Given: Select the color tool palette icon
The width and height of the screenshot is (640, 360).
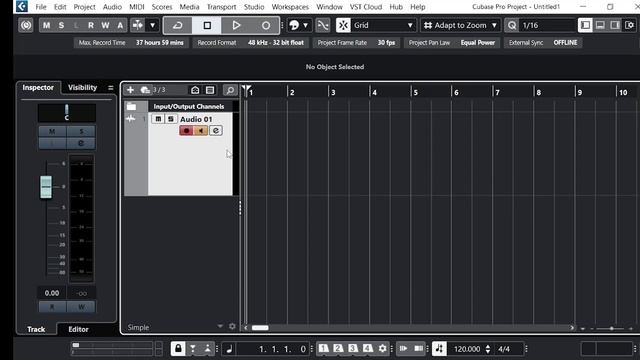Looking at the screenshot, I should [x=294, y=25].
